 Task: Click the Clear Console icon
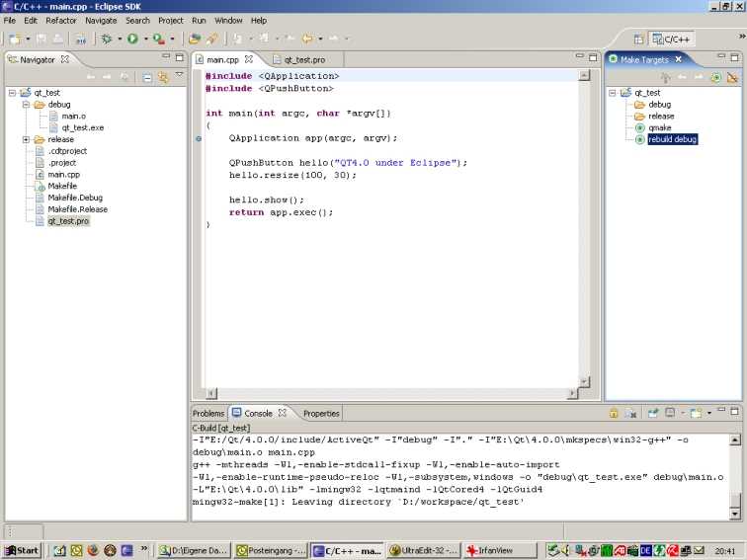pyautogui.click(x=630, y=413)
